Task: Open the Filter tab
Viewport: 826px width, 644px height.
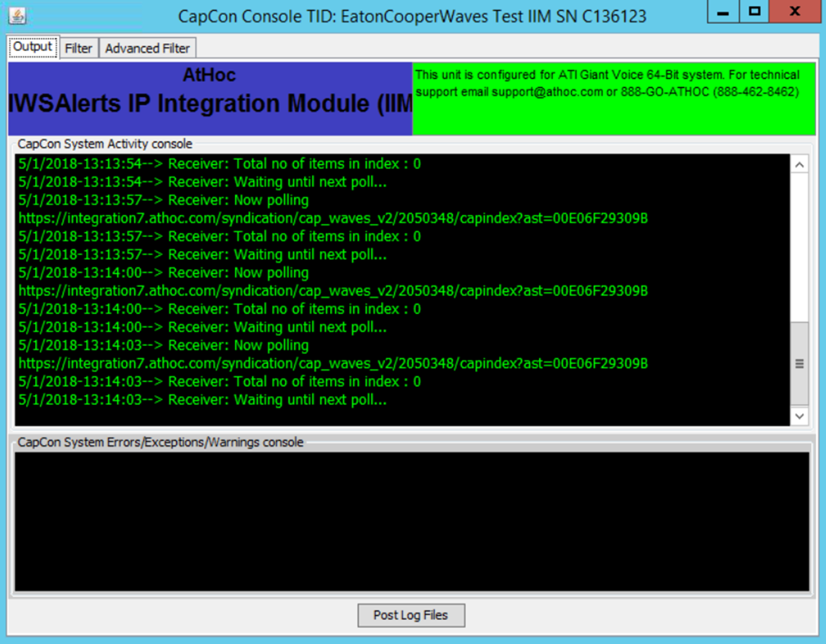Action: [78, 48]
